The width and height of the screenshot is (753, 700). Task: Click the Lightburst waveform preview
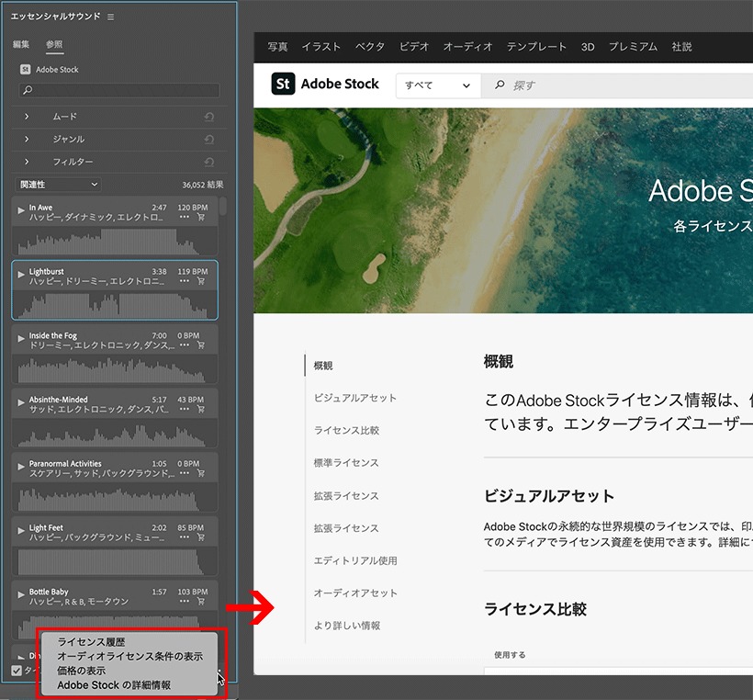click(x=114, y=305)
